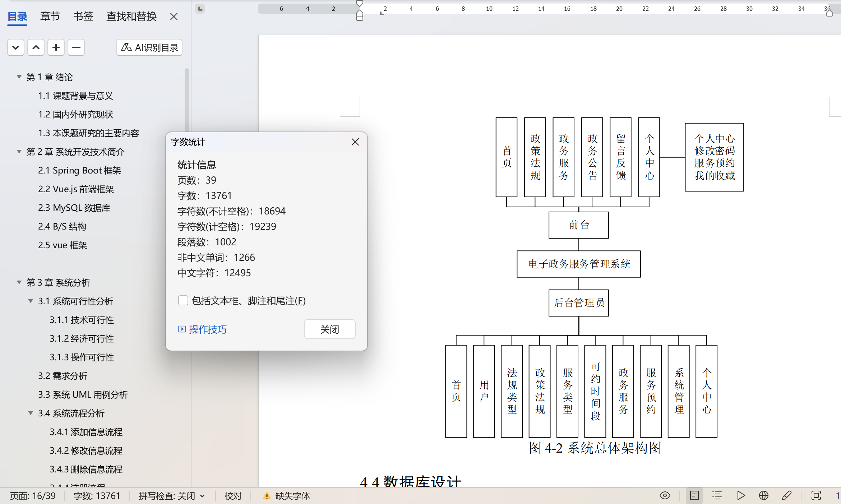Click the minus demote-level icon in outline
The image size is (841, 504).
76,47
